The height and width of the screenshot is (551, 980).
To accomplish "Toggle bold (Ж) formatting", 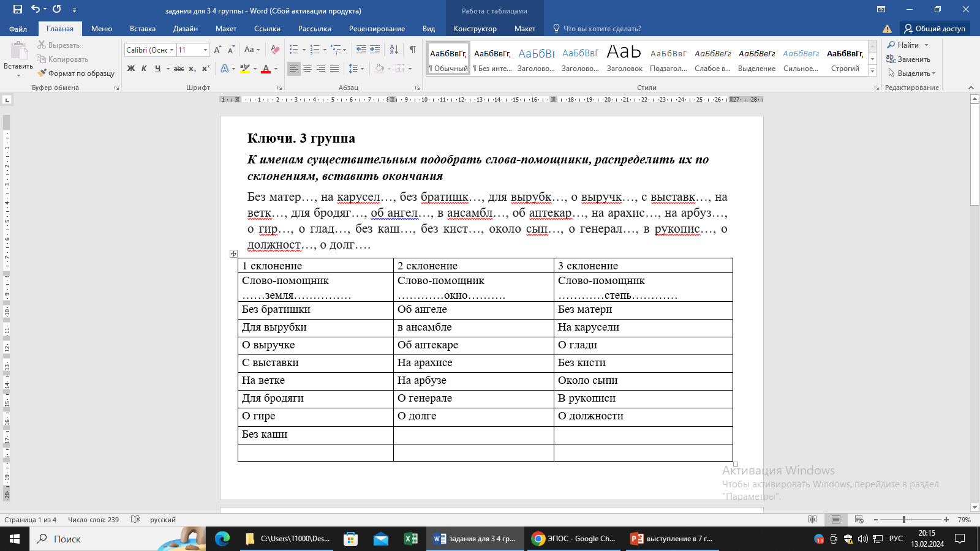I will (130, 69).
